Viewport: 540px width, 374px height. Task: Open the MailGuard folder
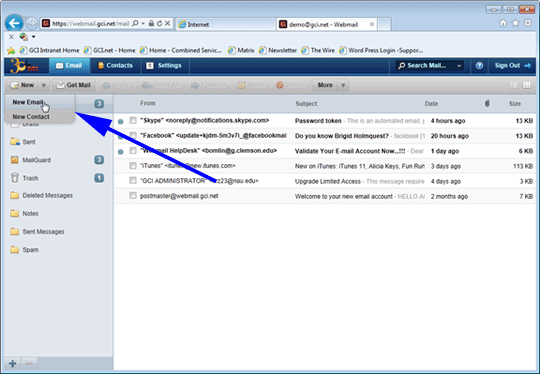[36, 160]
